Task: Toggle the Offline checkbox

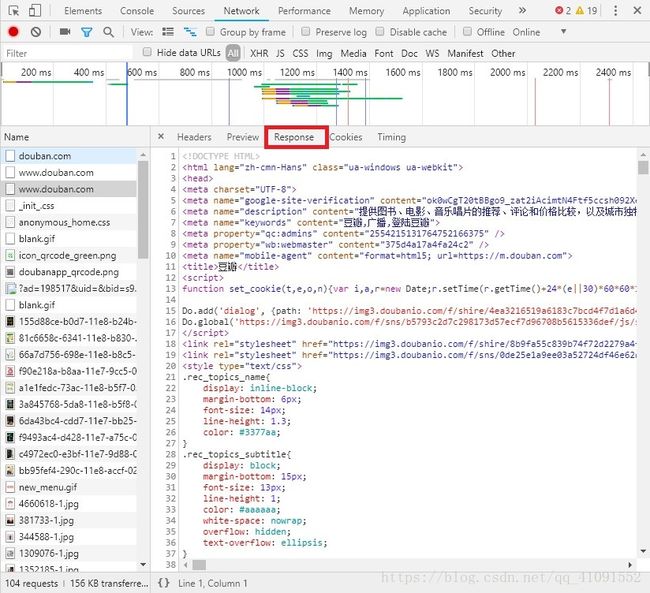Action: (467, 32)
